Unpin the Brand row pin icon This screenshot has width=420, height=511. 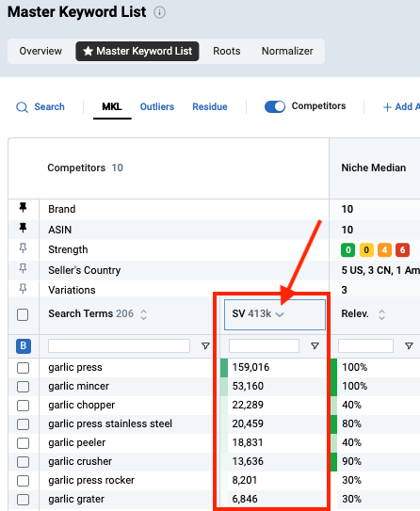[x=23, y=208]
